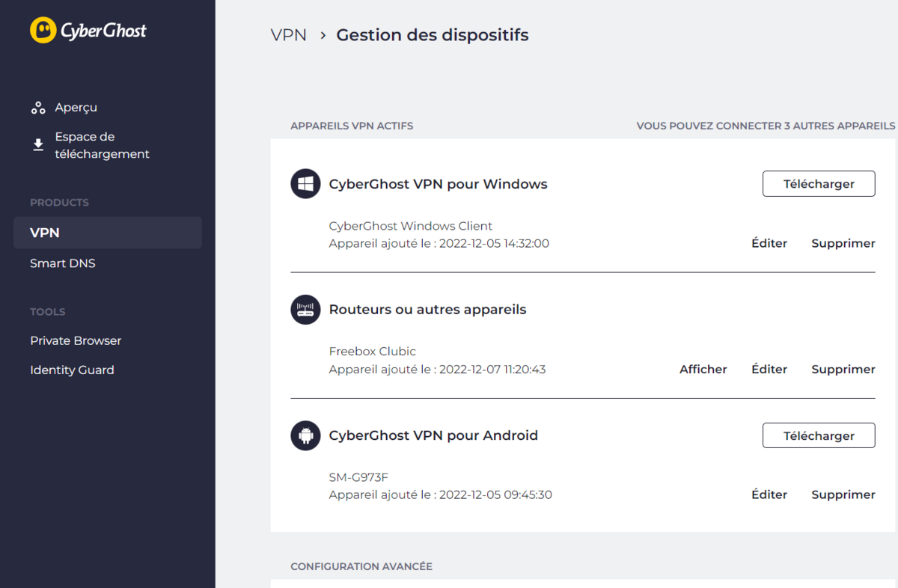Open Espace de téléchargement
898x588 pixels.
click(102, 145)
